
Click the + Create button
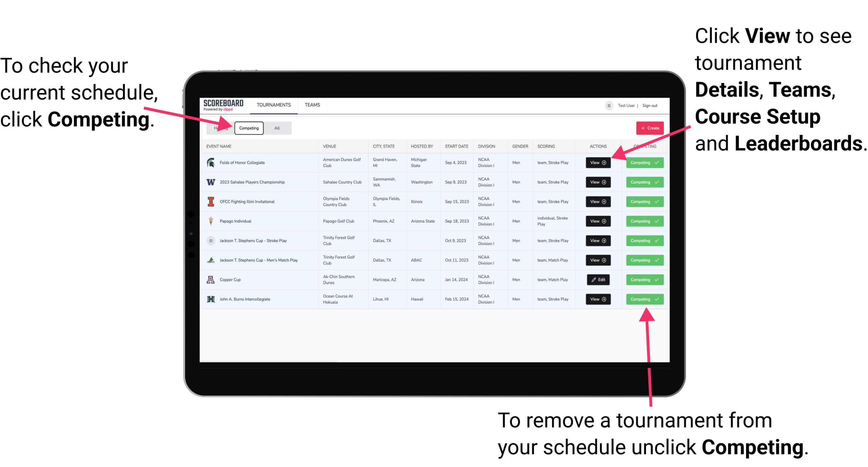648,128
